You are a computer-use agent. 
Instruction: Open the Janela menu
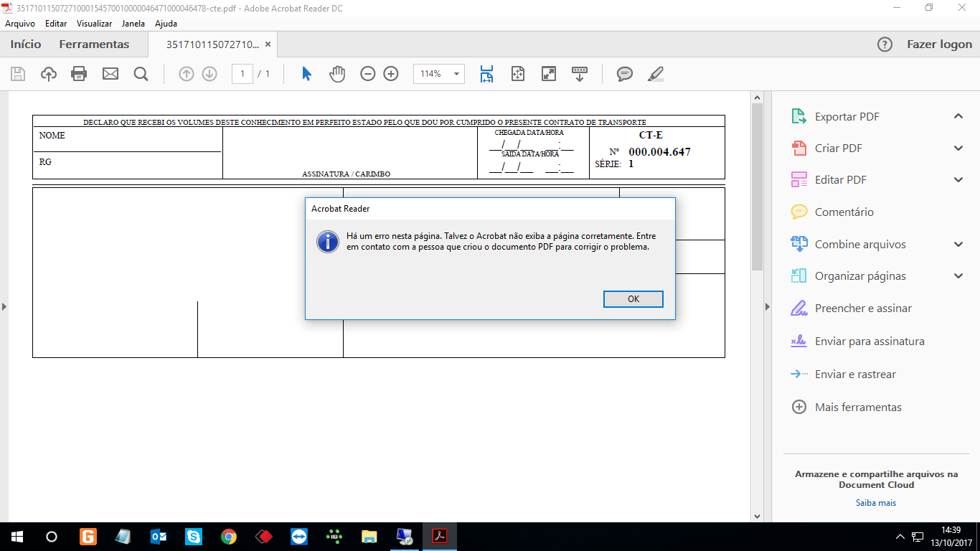tap(133, 24)
